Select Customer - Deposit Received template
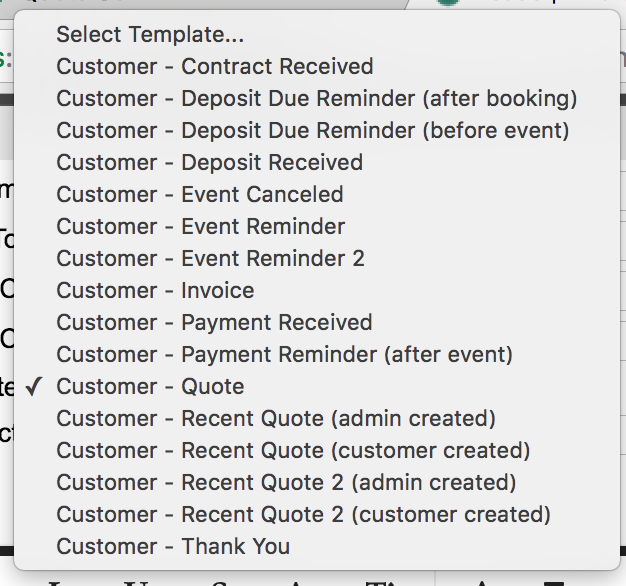 click(x=209, y=163)
